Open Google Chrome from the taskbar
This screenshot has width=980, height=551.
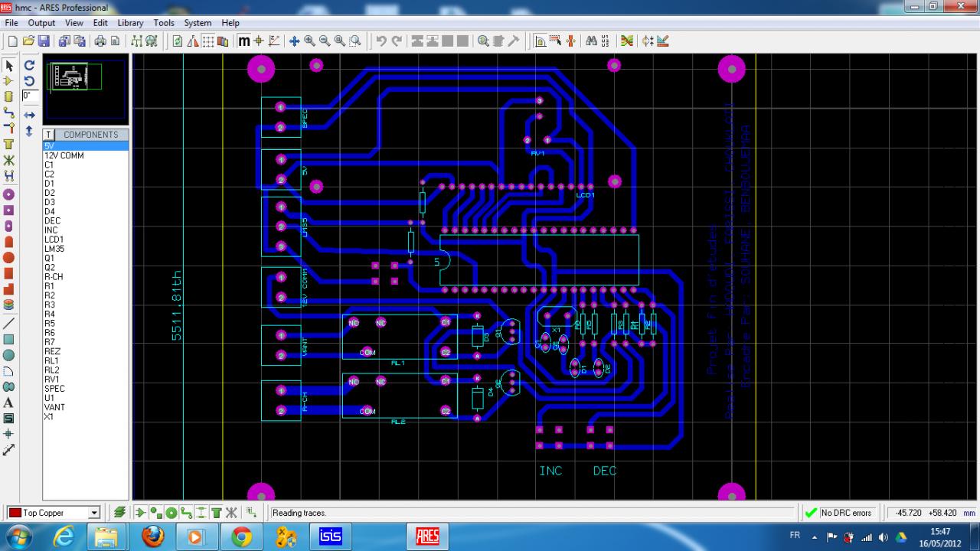(242, 536)
